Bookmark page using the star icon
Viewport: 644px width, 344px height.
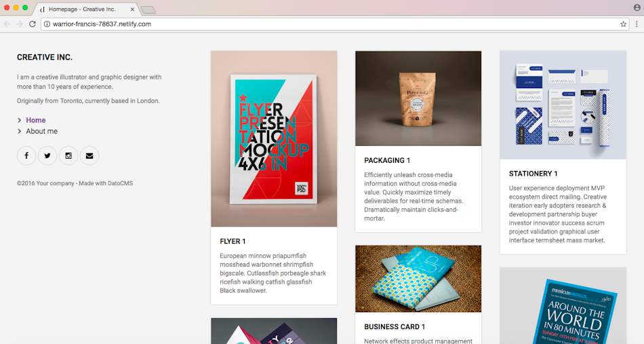tap(623, 24)
